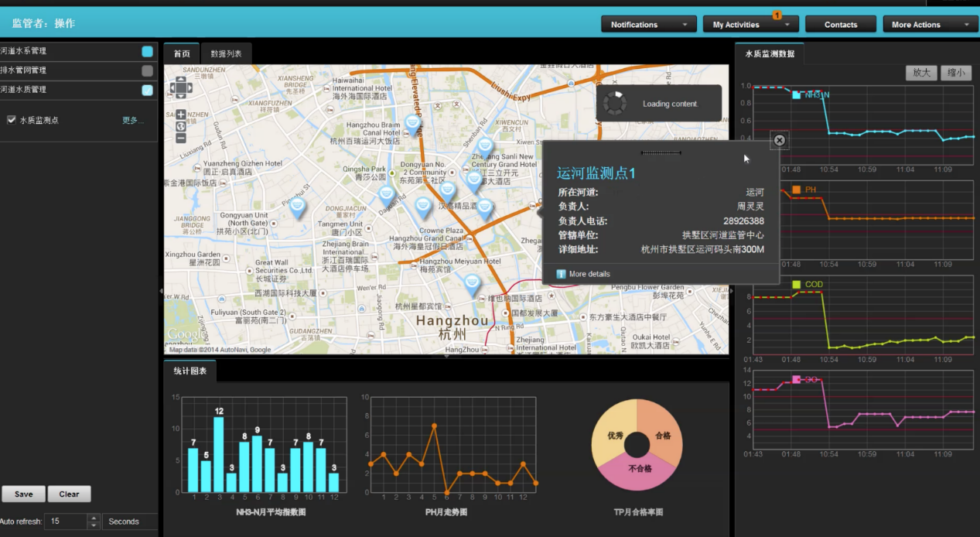Zoom out the map with the minus icon
This screenshot has width=980, height=537.
click(181, 138)
